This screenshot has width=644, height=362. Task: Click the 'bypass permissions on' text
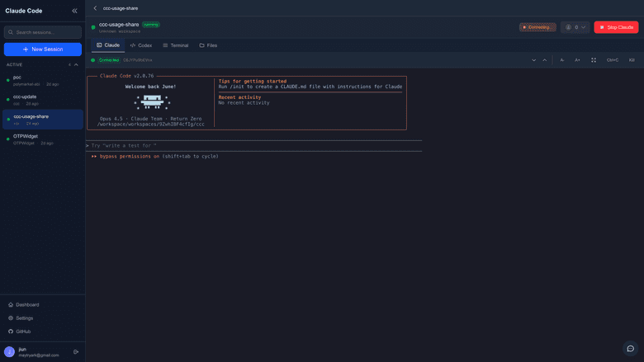tap(130, 156)
